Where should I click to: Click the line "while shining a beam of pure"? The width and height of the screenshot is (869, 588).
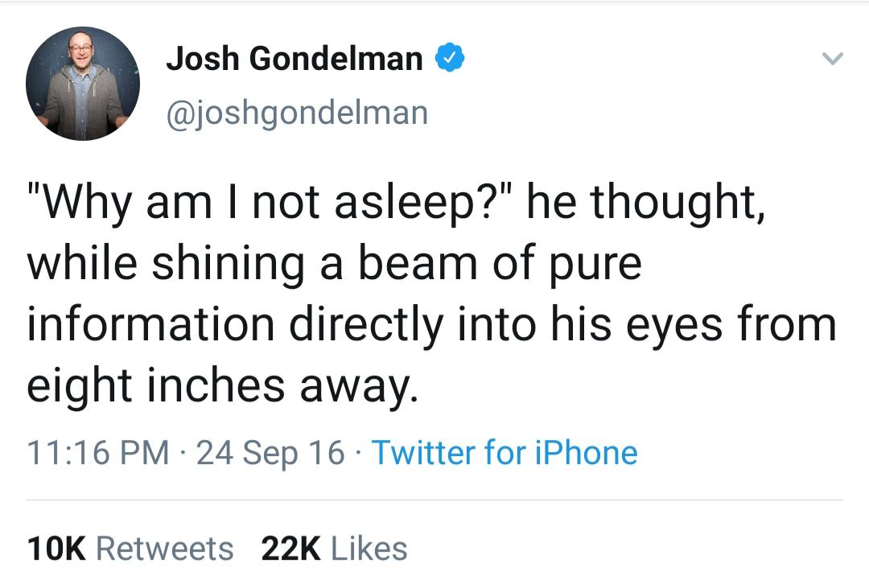click(334, 265)
